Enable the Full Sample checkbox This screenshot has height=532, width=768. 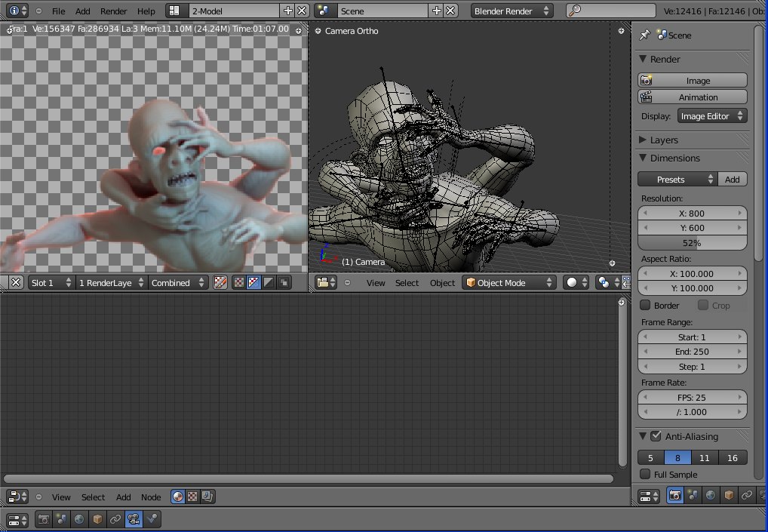(645, 475)
